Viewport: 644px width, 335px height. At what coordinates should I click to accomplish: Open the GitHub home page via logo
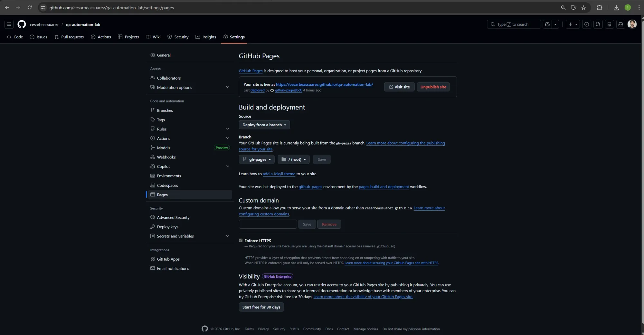[x=21, y=24]
